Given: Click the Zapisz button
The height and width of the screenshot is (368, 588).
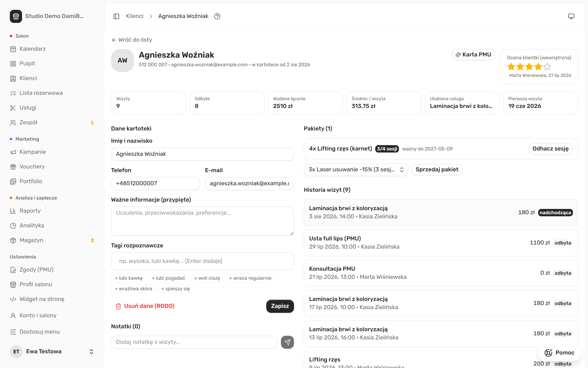Looking at the screenshot, I should click(x=280, y=306).
